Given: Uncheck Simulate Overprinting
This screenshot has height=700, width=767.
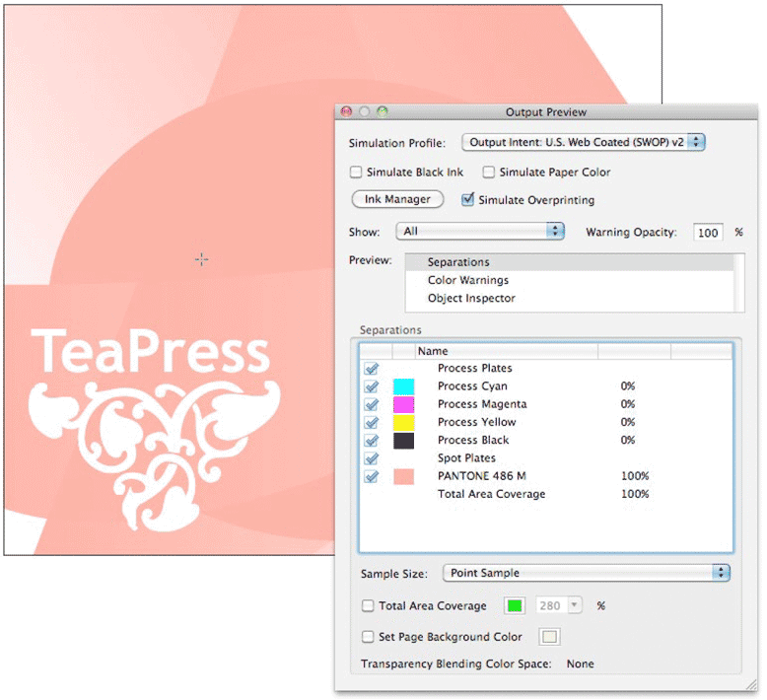Looking at the screenshot, I should pyautogui.click(x=468, y=200).
